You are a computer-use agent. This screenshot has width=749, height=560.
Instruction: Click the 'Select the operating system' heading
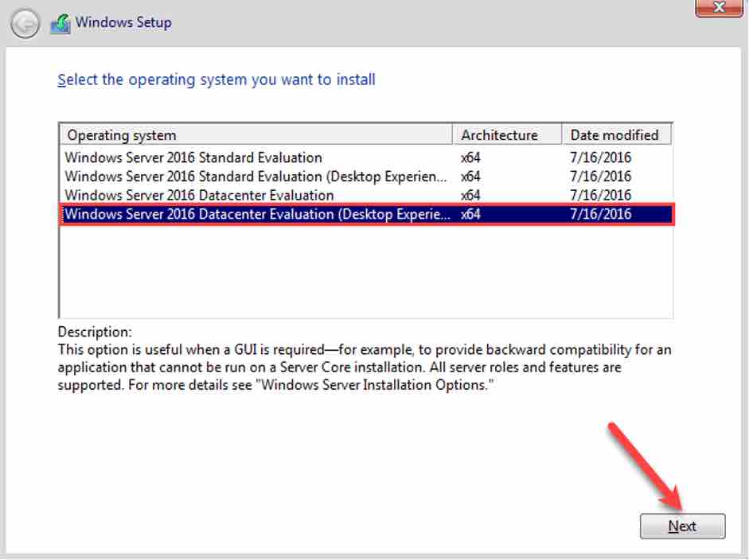coord(217,80)
